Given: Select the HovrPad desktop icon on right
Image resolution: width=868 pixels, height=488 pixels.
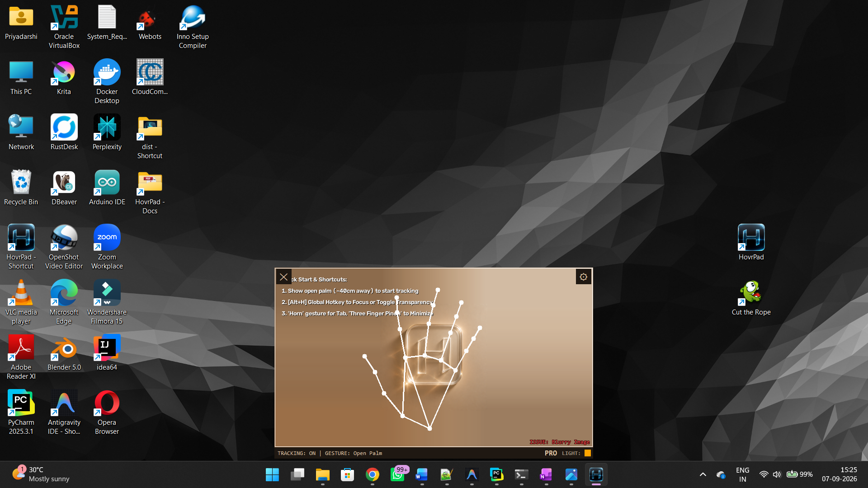Looking at the screenshot, I should click(x=751, y=242).
